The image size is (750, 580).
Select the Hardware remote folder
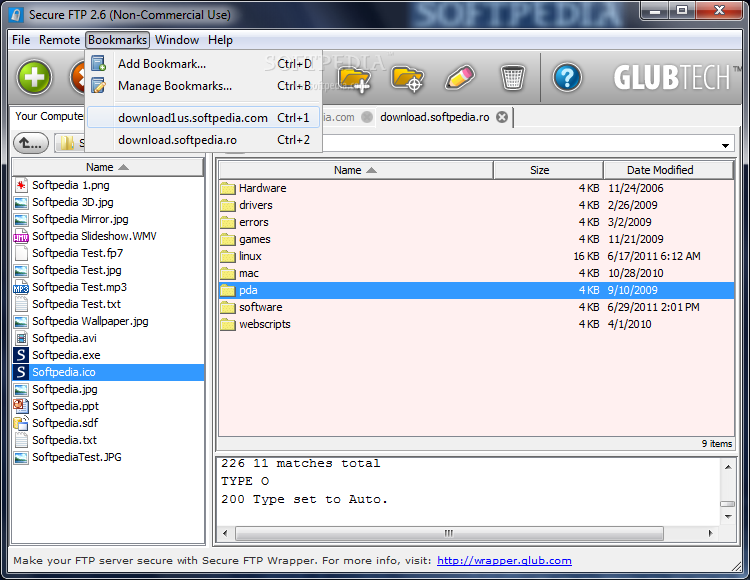[x=476, y=188]
